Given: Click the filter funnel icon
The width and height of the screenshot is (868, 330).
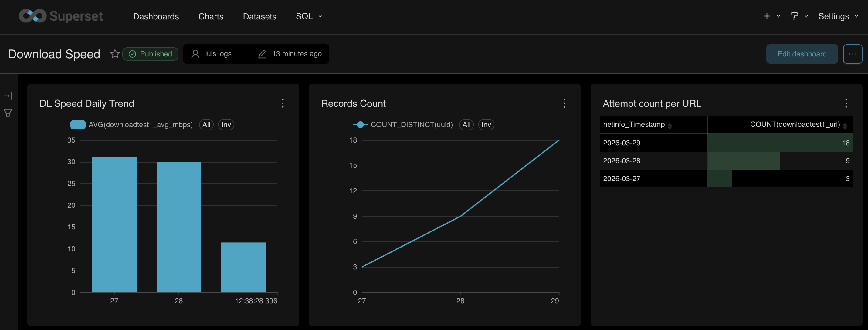Looking at the screenshot, I should [x=8, y=113].
